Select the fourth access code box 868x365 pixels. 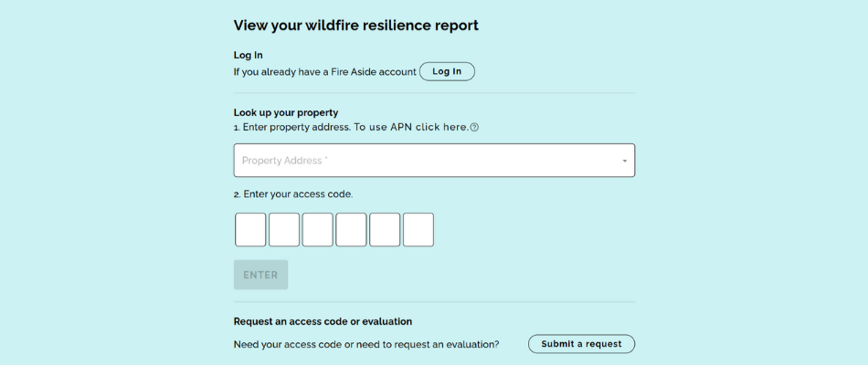click(351, 230)
